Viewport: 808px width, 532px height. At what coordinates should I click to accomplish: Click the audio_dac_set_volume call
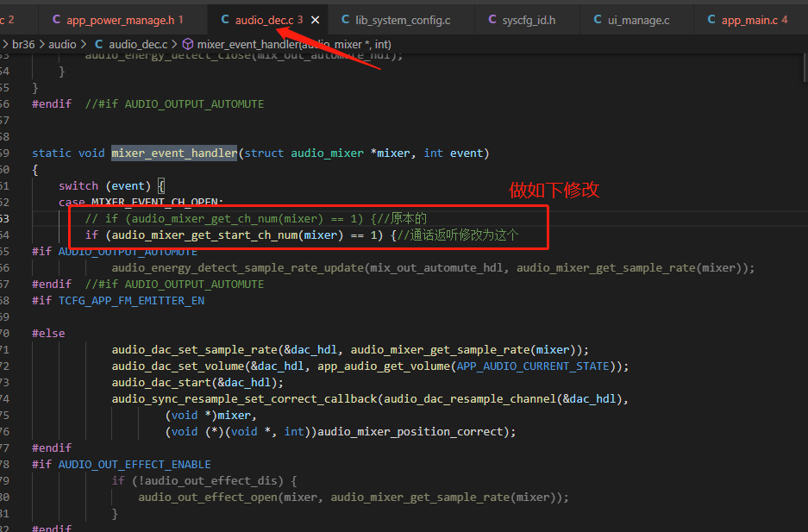coord(179,366)
